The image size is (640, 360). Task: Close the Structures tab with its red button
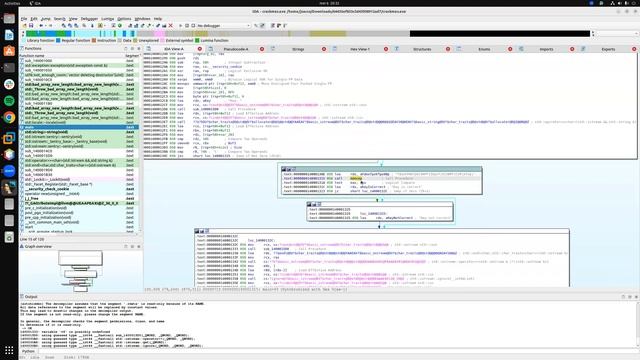click(x=448, y=49)
